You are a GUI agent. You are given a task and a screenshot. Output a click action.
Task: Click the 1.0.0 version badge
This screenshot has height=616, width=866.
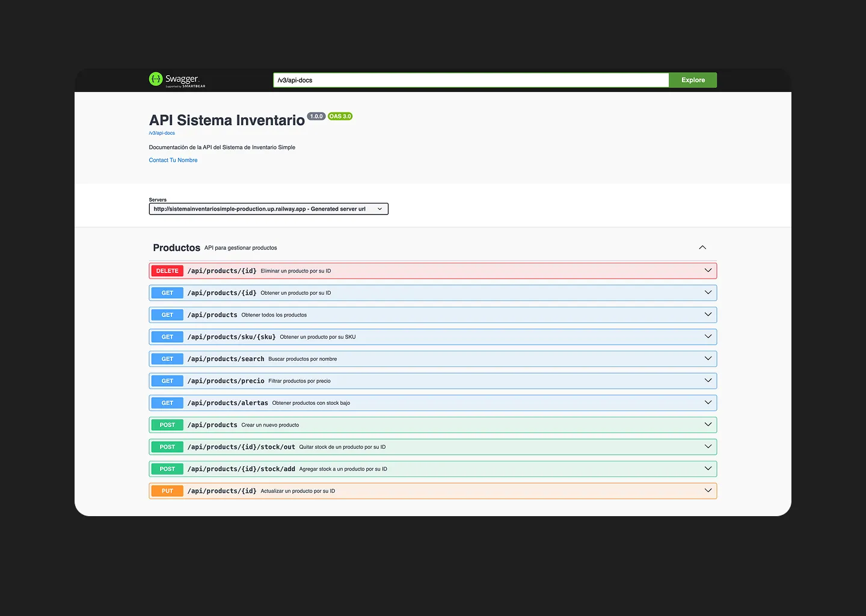pyautogui.click(x=316, y=116)
